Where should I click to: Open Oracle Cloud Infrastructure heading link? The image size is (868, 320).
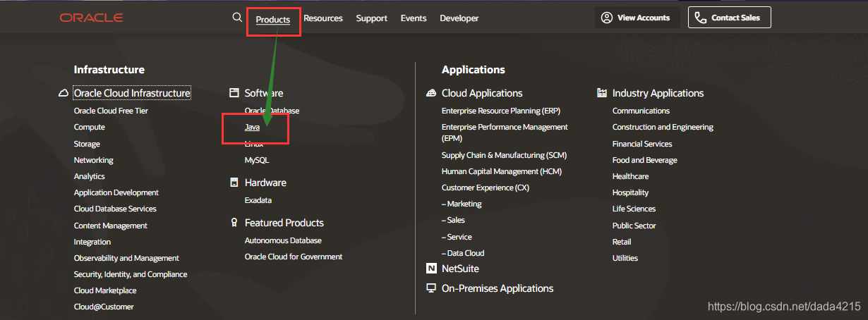point(132,93)
